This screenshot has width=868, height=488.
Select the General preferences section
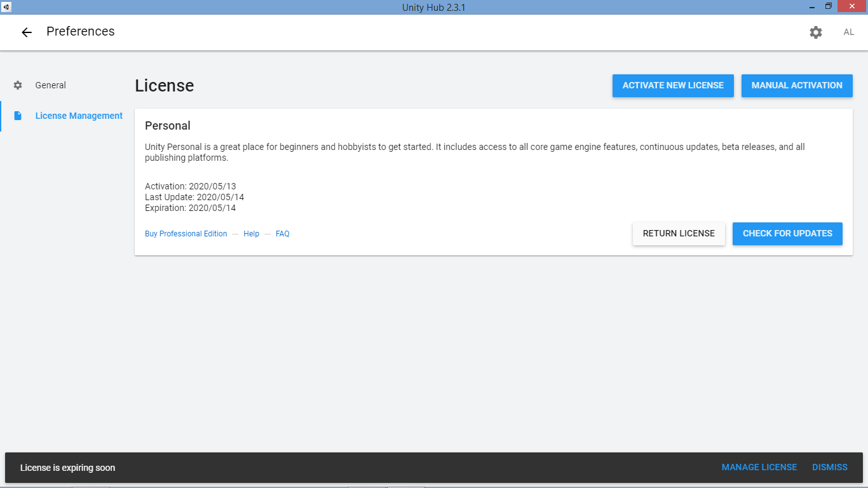(50, 85)
